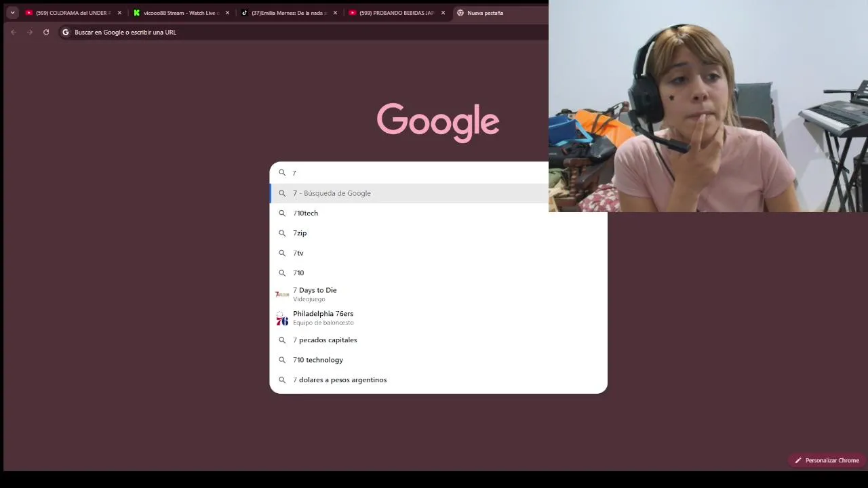Switch to vicooo88 Stream Kick tab
The height and width of the screenshot is (488, 868).
point(181,13)
